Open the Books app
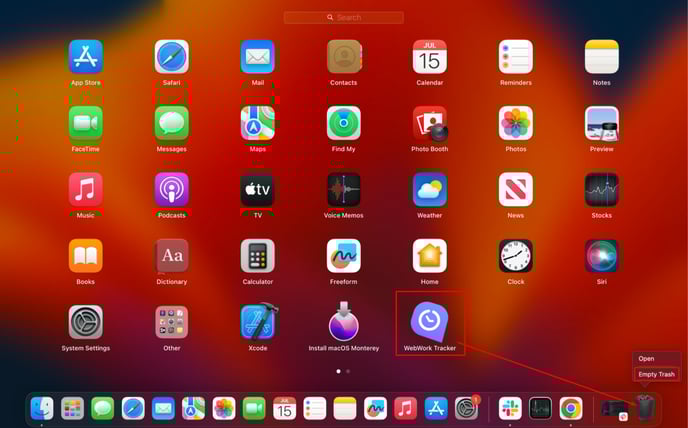Viewport: 688px width, 428px height. tap(86, 255)
